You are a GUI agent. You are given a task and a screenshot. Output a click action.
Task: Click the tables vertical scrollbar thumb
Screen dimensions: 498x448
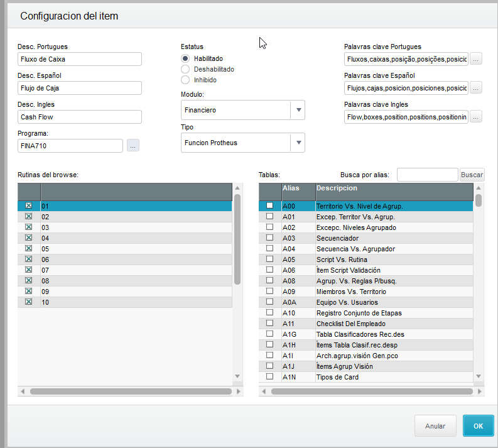tap(479, 200)
